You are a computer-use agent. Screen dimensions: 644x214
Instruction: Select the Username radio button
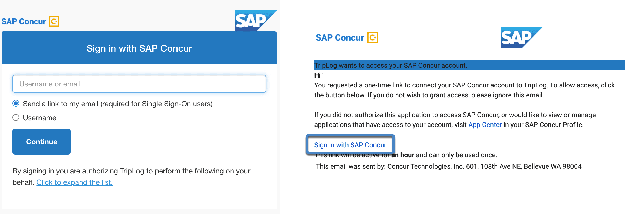pyautogui.click(x=16, y=118)
